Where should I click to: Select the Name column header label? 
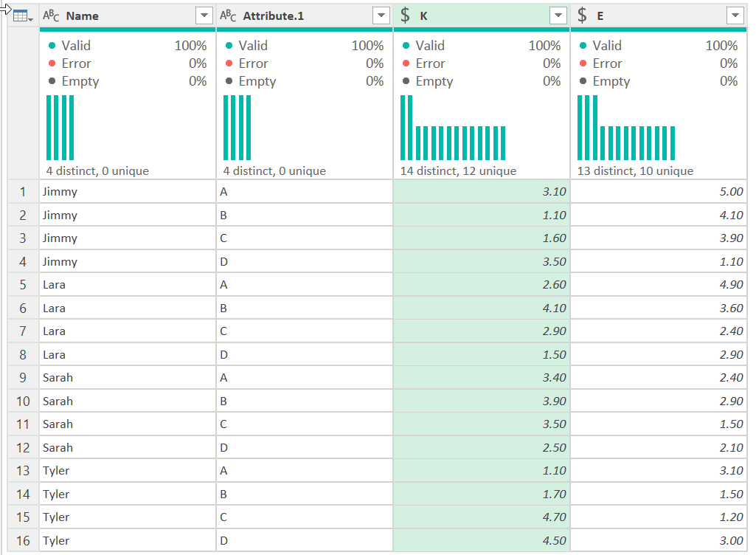[83, 16]
